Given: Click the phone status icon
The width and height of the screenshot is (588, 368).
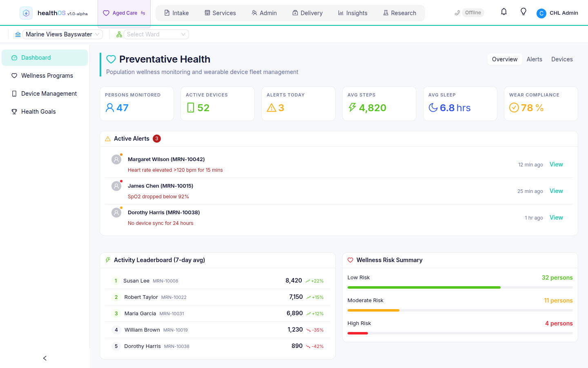Looking at the screenshot, I should pyautogui.click(x=457, y=13).
